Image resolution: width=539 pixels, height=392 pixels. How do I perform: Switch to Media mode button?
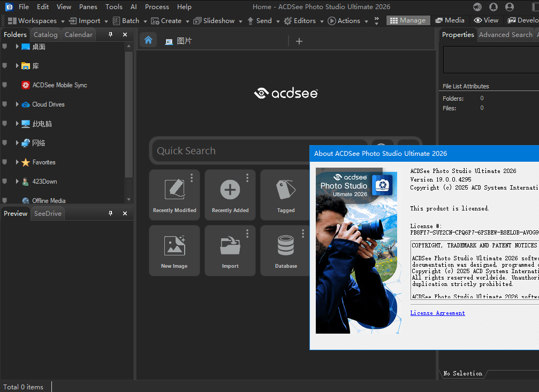coord(450,20)
